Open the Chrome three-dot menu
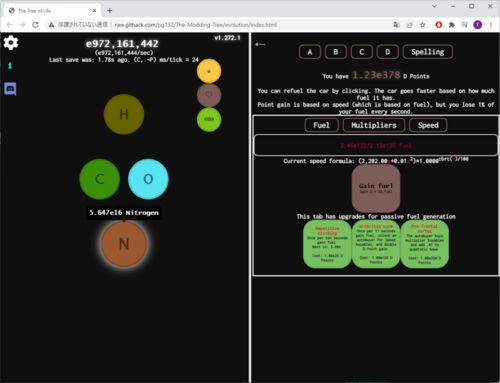Image resolution: width=500 pixels, height=383 pixels. coord(491,25)
